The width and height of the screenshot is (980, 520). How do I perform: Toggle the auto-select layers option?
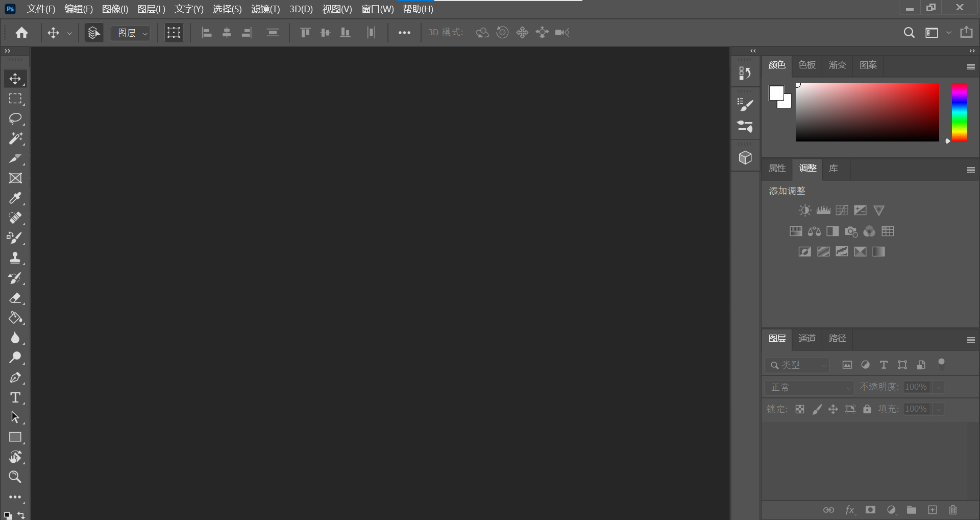click(94, 33)
